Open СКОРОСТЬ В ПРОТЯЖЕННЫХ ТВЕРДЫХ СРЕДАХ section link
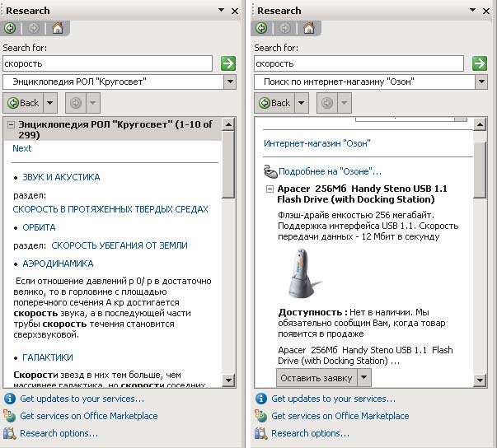Viewport: 497px width, 448px height. click(110, 209)
